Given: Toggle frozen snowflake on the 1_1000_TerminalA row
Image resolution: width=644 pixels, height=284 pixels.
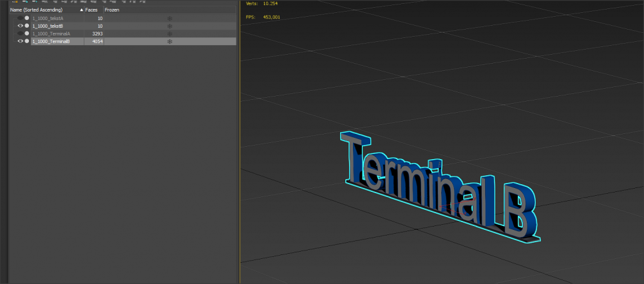Looking at the screenshot, I should tap(170, 33).
